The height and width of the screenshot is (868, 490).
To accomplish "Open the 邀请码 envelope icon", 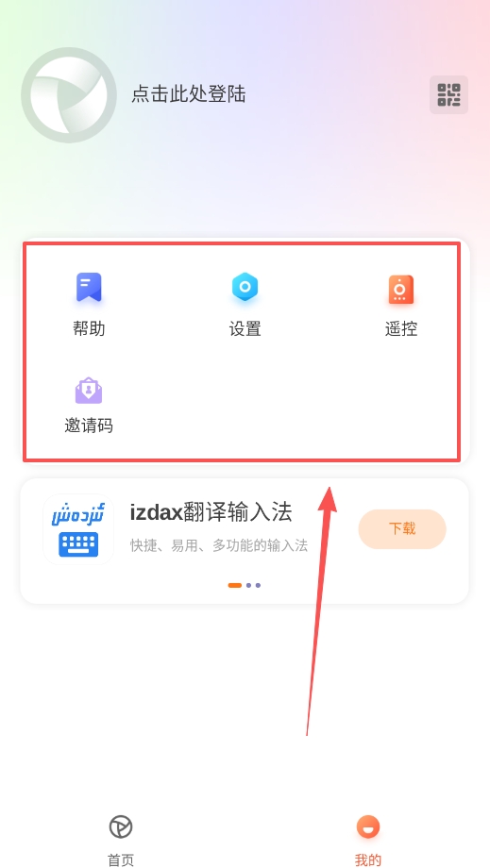I will (89, 391).
